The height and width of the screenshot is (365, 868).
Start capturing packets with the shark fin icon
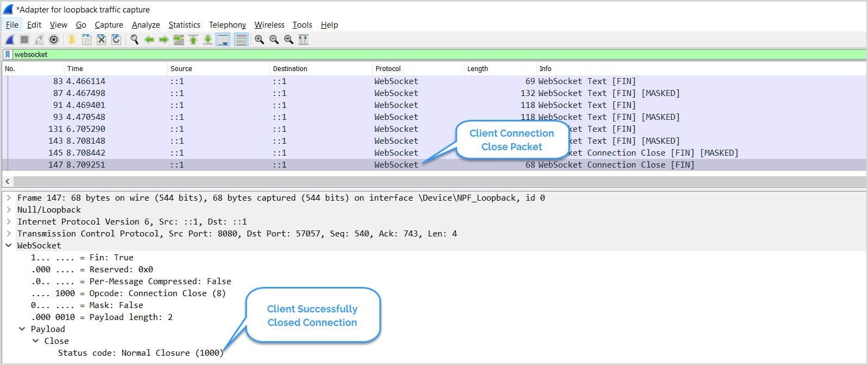coord(10,40)
